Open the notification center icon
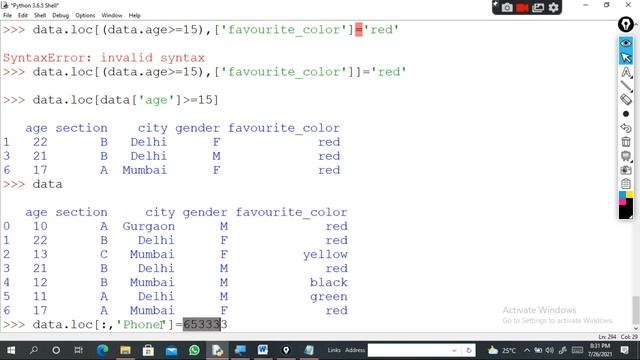The width and height of the screenshot is (640, 360). 624,350
